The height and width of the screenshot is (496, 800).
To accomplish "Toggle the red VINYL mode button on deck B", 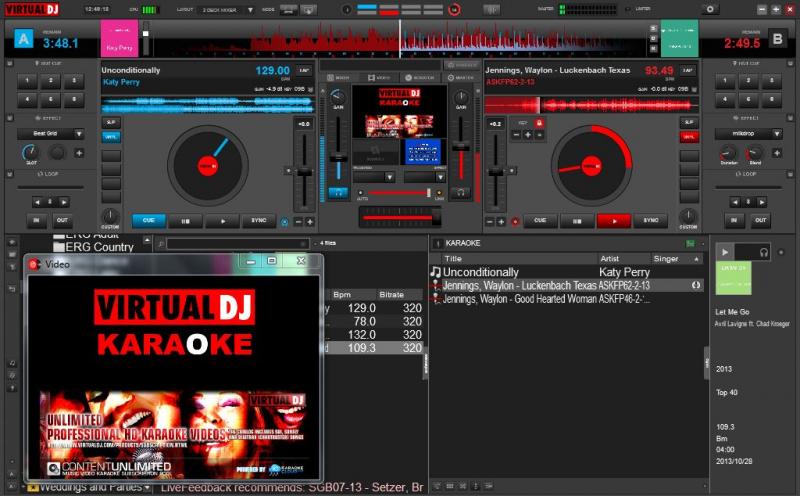I will pos(689,137).
